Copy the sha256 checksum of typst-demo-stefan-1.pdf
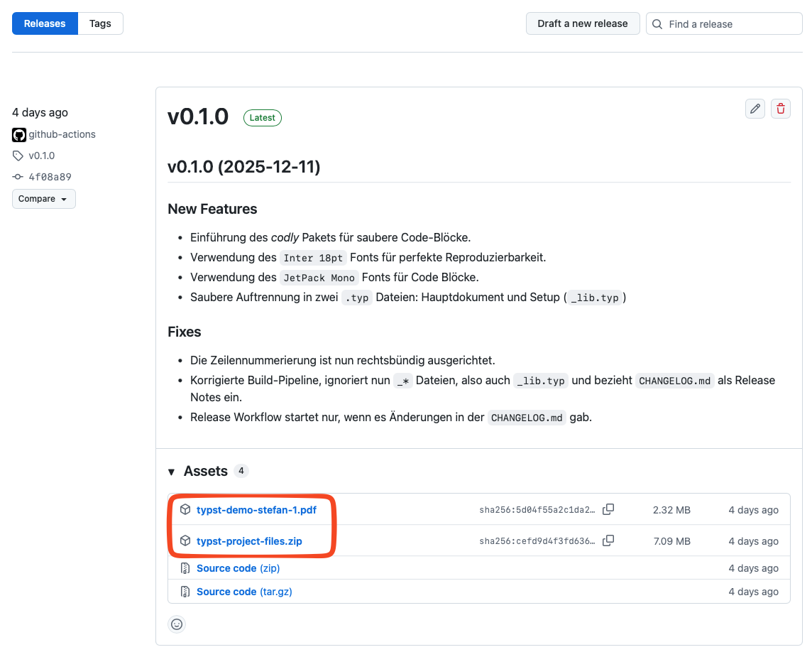The height and width of the screenshot is (652, 812). tap(608, 509)
